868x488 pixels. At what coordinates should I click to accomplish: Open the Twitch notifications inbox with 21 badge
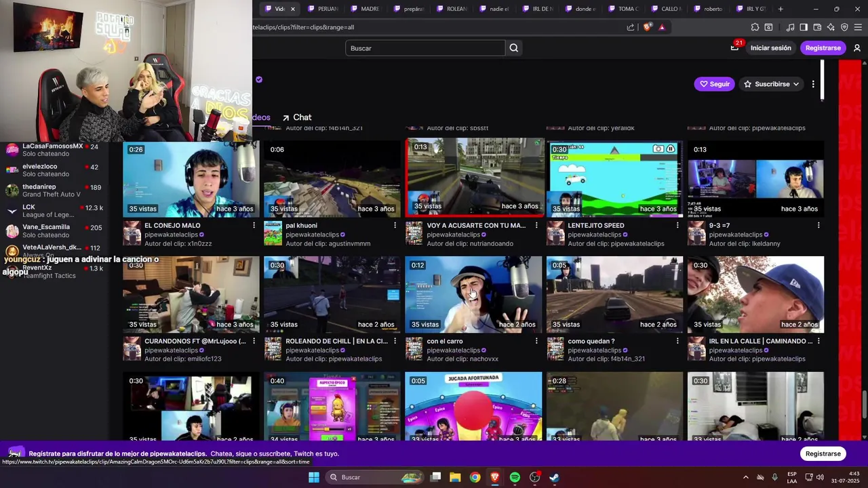[735, 47]
